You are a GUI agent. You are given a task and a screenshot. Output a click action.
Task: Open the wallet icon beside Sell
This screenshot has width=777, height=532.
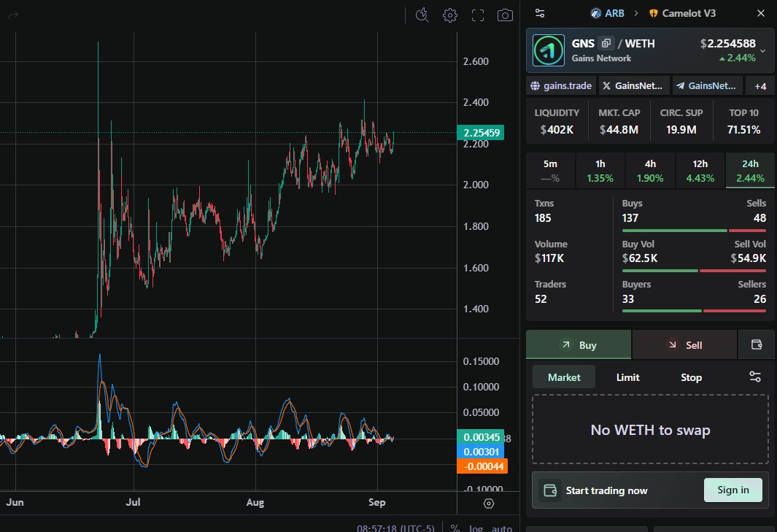pyautogui.click(x=756, y=344)
